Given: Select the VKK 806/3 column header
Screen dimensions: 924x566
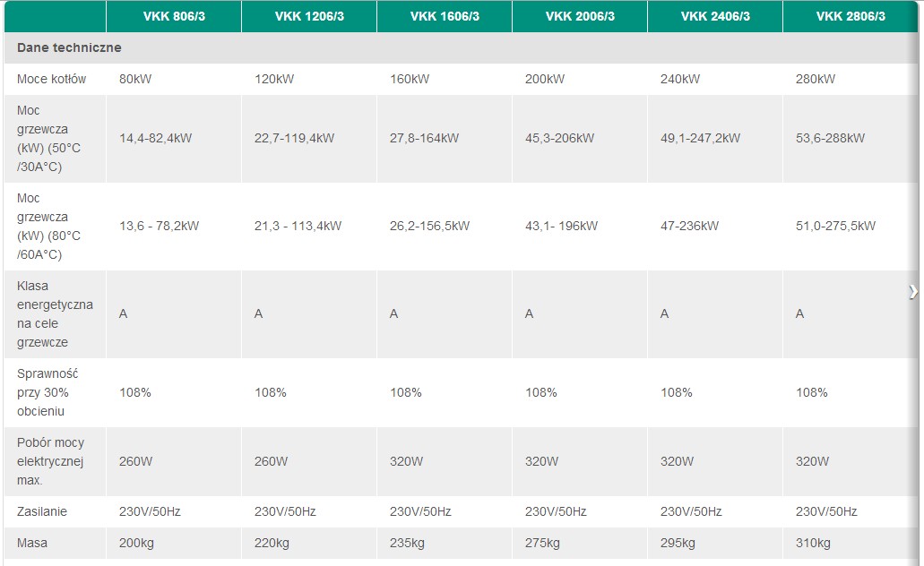Looking at the screenshot, I should click(x=174, y=16).
